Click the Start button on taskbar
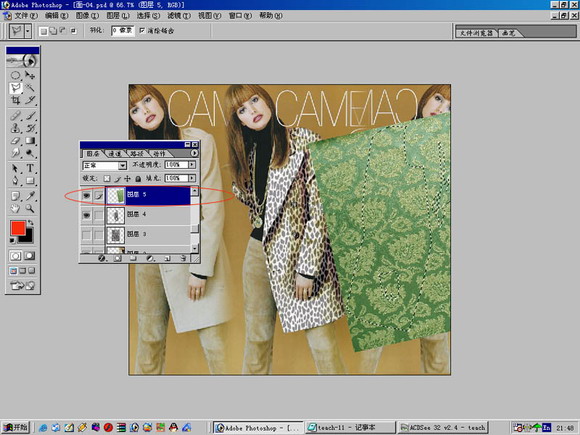This screenshot has height=435, width=580. coord(16,427)
